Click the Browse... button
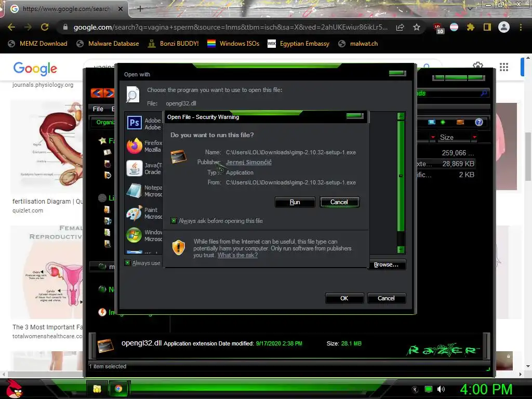 click(x=386, y=264)
